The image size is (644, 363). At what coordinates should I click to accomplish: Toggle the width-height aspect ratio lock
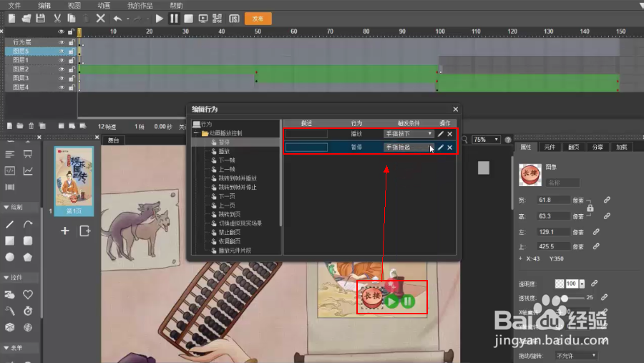point(590,208)
